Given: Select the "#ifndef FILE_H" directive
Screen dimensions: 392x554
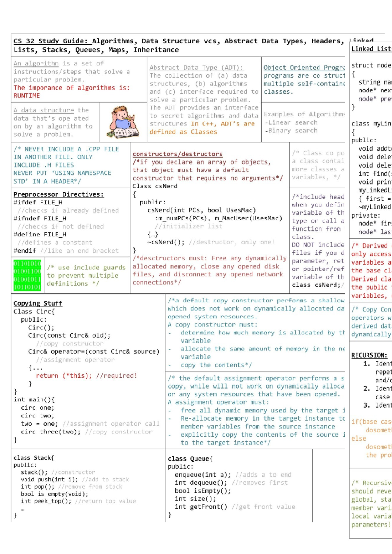Looking at the screenshot, I should tap(40, 218).
